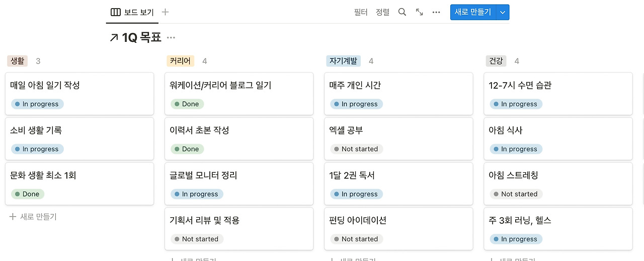The width and height of the screenshot is (644, 261).
Task: Open the 매일 아침 일기 작성 card
Action: pyautogui.click(x=45, y=86)
